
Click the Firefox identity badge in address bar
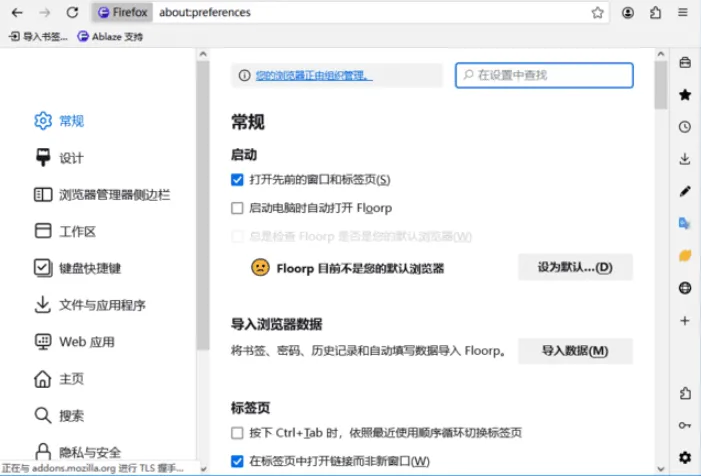click(x=122, y=13)
